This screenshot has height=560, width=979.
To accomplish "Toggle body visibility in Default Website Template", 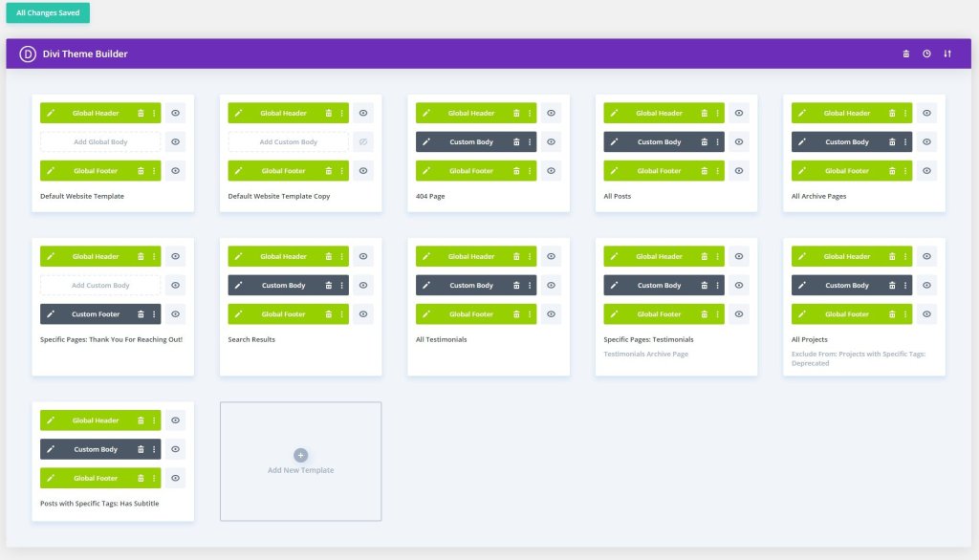I will [x=176, y=141].
